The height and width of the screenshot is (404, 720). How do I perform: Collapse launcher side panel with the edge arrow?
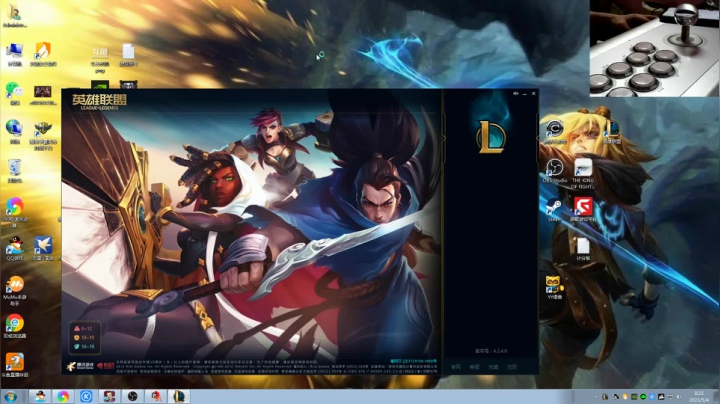[x=444, y=138]
